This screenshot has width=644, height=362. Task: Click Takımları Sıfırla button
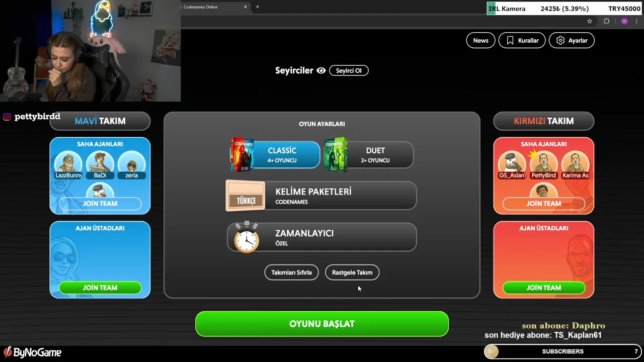click(x=291, y=273)
